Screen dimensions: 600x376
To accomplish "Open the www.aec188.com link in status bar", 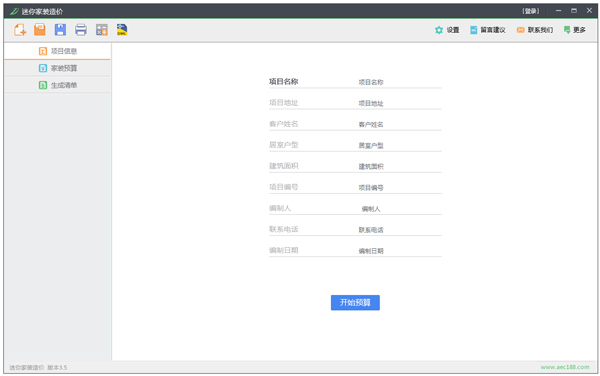I will point(565,367).
